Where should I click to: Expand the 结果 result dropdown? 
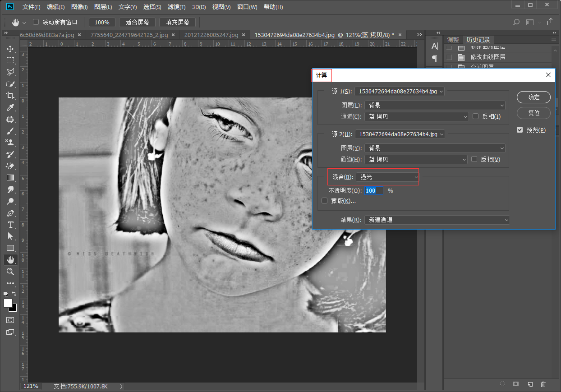[437, 220]
